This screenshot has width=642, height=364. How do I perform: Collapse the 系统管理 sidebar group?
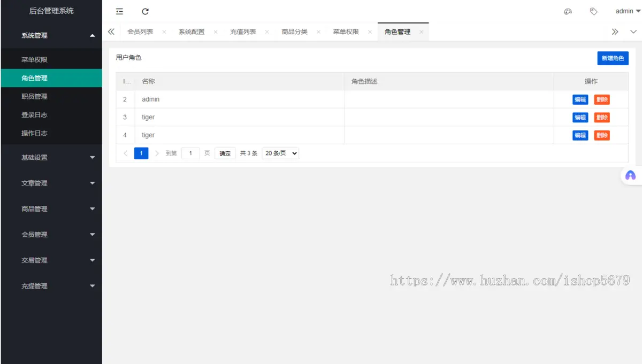(51, 35)
